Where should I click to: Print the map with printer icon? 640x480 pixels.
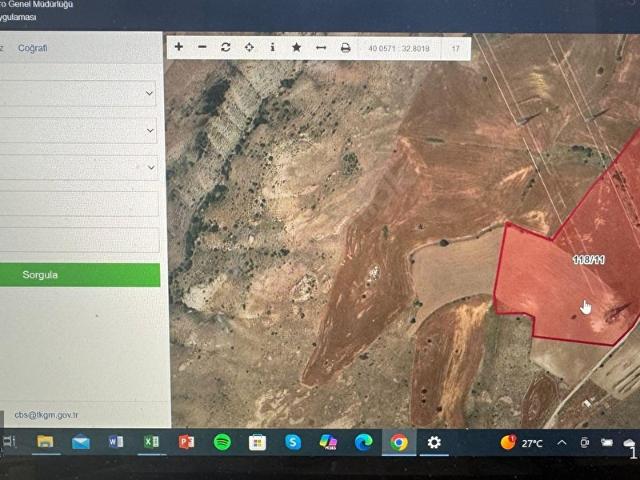(x=345, y=47)
